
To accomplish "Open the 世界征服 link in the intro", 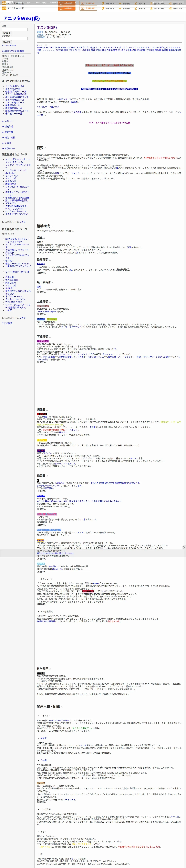I will click(x=77, y=112).
